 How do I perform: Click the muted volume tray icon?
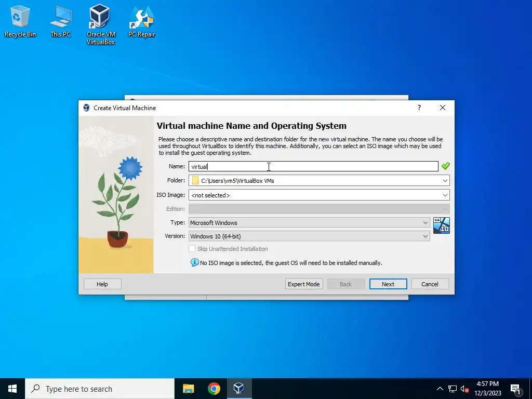(x=464, y=389)
